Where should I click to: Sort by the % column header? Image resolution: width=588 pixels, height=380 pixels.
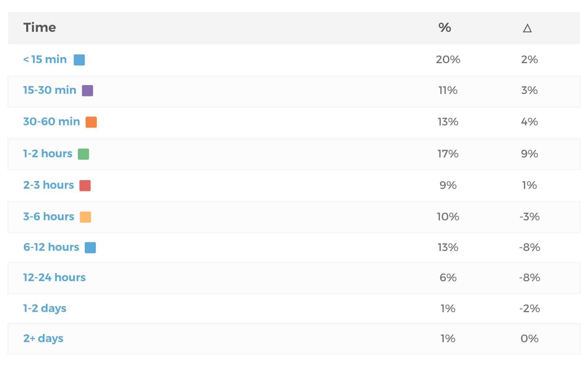(445, 28)
